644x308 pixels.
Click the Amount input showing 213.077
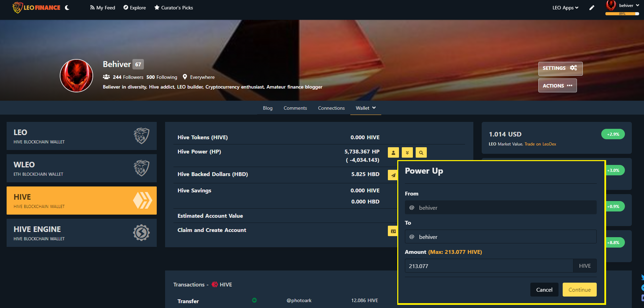(489, 266)
